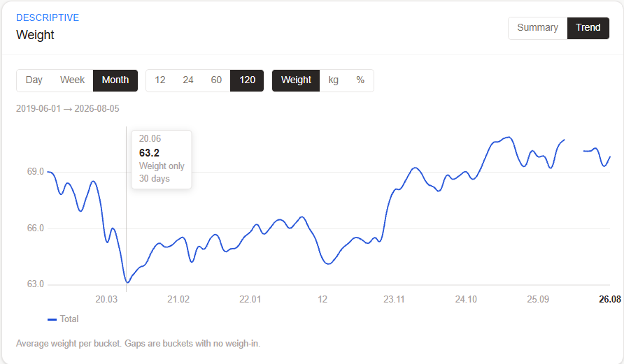Screen dimensions: 624x364
Task: Click the 26.08 axis date label
Action: click(610, 299)
